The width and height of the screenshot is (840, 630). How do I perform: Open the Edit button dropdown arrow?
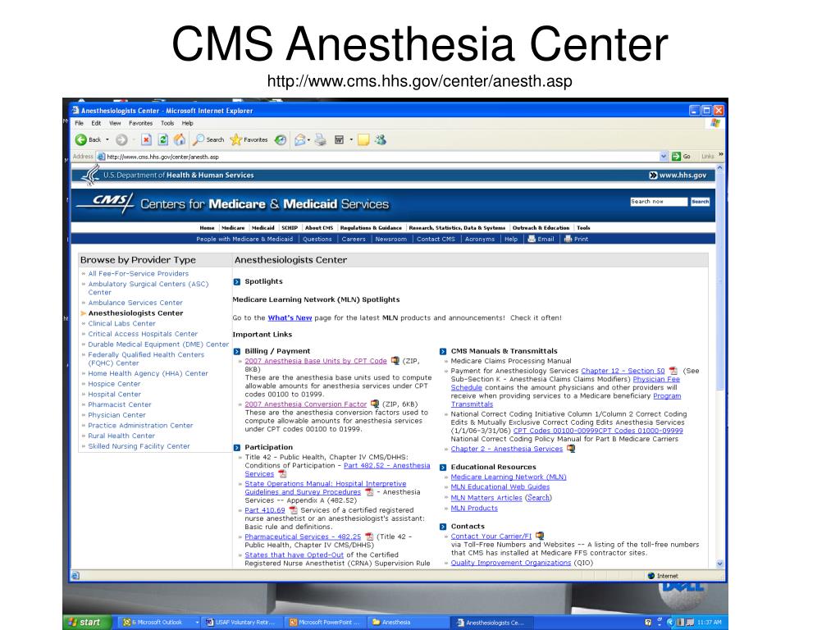[x=351, y=140]
